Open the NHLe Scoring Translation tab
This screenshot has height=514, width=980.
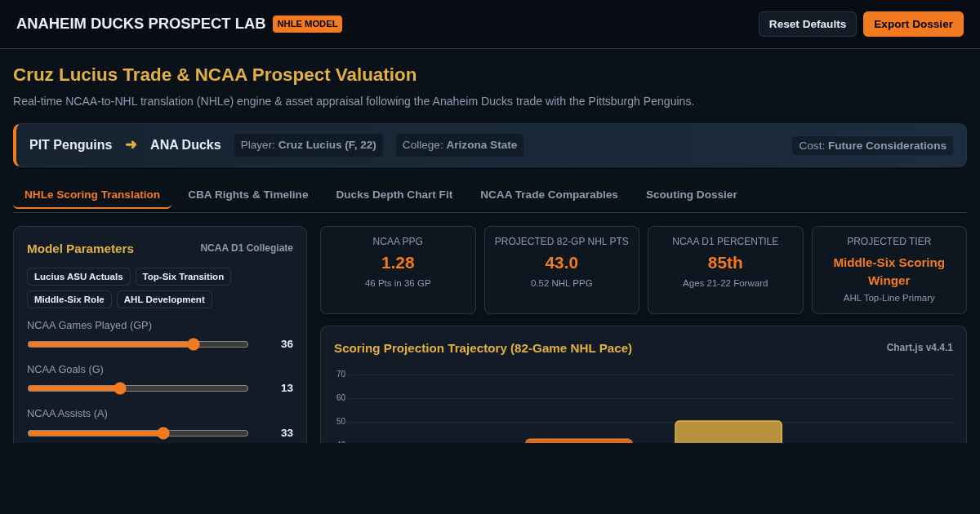92,194
